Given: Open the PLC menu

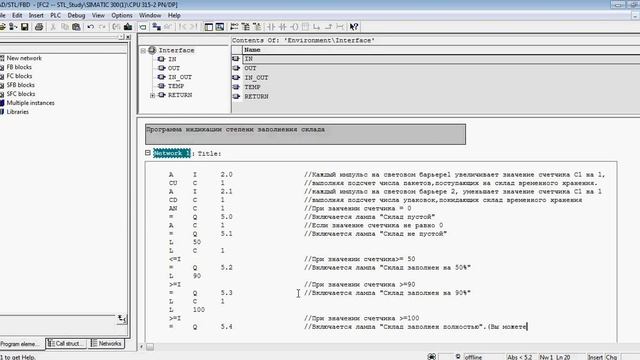Looking at the screenshot, I should (56, 16).
